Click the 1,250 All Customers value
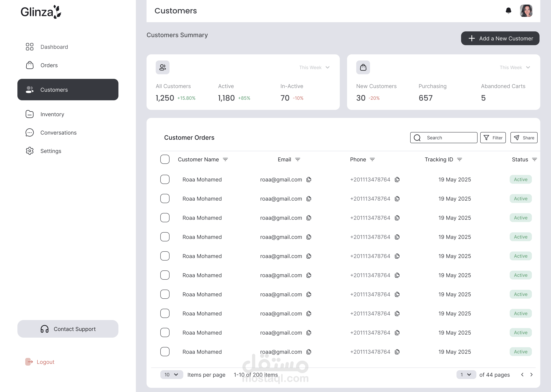Image resolution: width=551 pixels, height=392 pixels. (x=165, y=98)
